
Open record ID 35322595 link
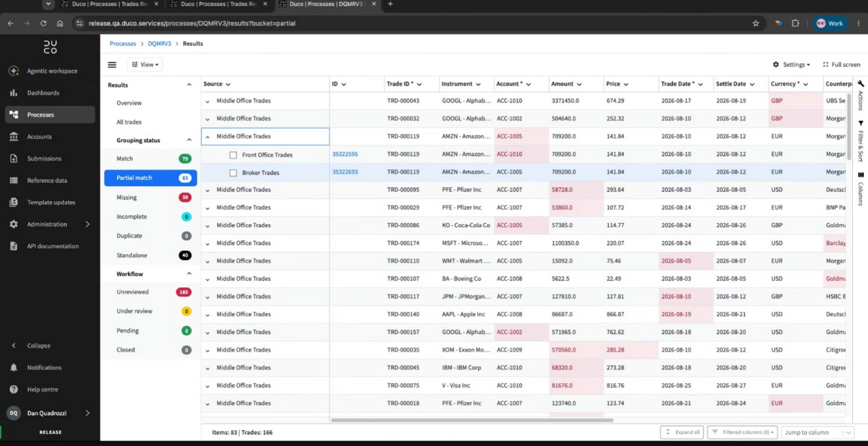(x=345, y=154)
